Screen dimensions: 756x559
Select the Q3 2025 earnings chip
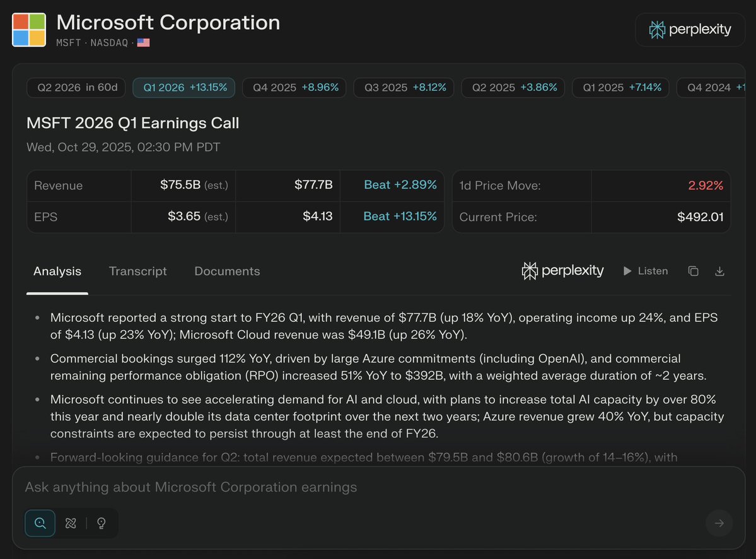(404, 88)
